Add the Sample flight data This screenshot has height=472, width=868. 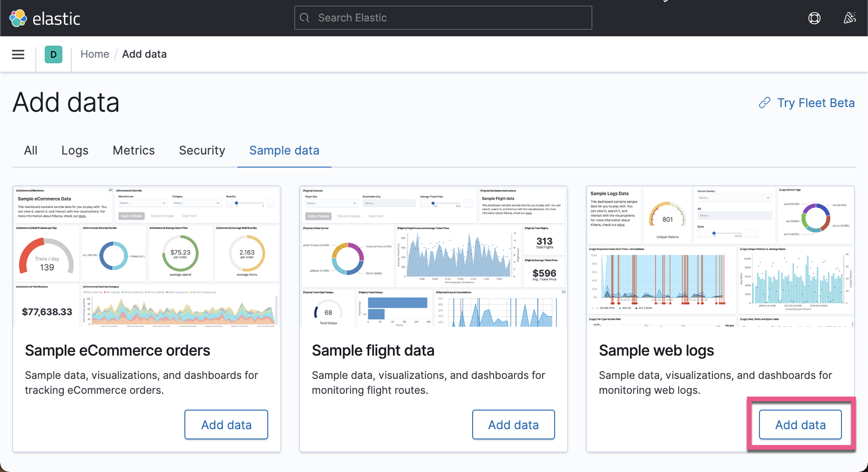[x=513, y=425]
